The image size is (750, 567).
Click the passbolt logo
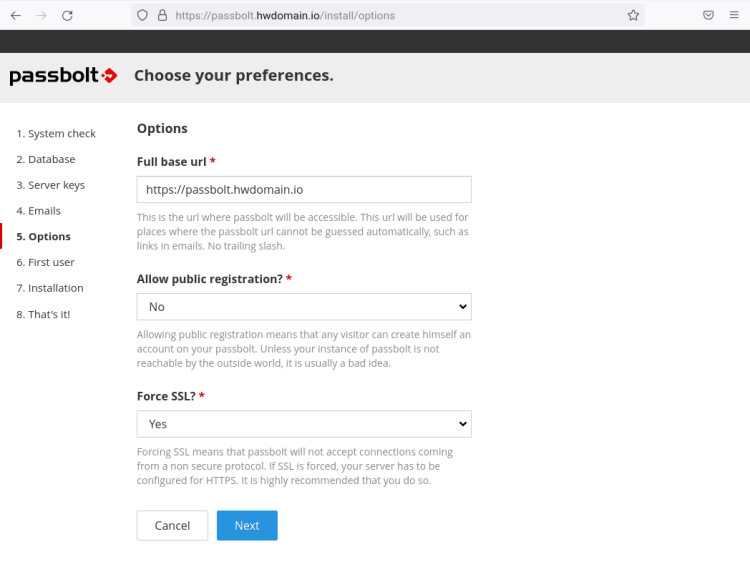click(x=63, y=76)
